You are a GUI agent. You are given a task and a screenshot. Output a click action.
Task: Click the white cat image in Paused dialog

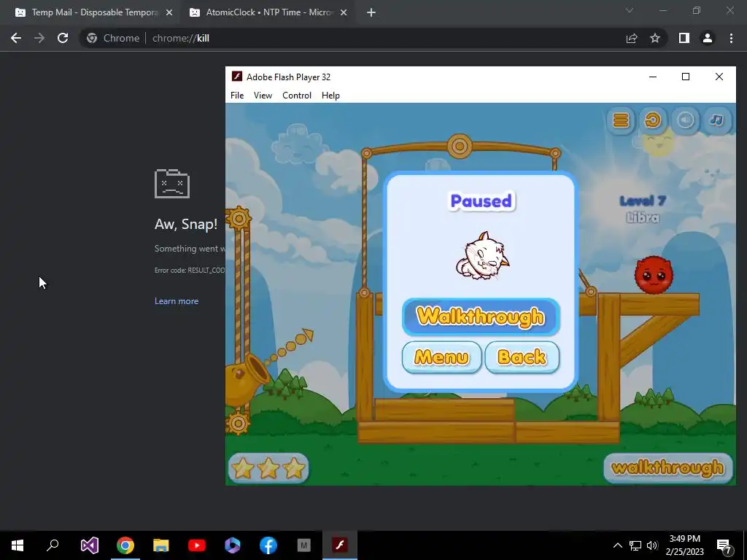[x=482, y=255]
